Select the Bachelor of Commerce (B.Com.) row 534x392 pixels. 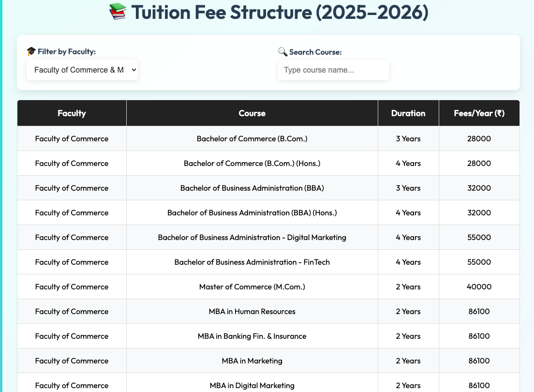(x=252, y=139)
